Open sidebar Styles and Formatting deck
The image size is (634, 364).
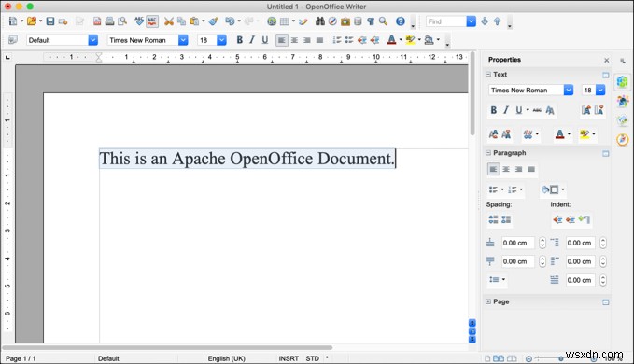point(623,101)
